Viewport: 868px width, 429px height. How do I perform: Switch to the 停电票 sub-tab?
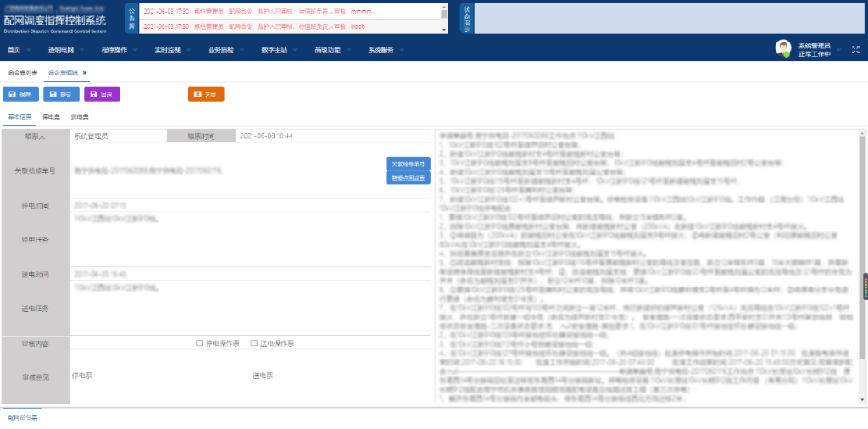coord(51,117)
